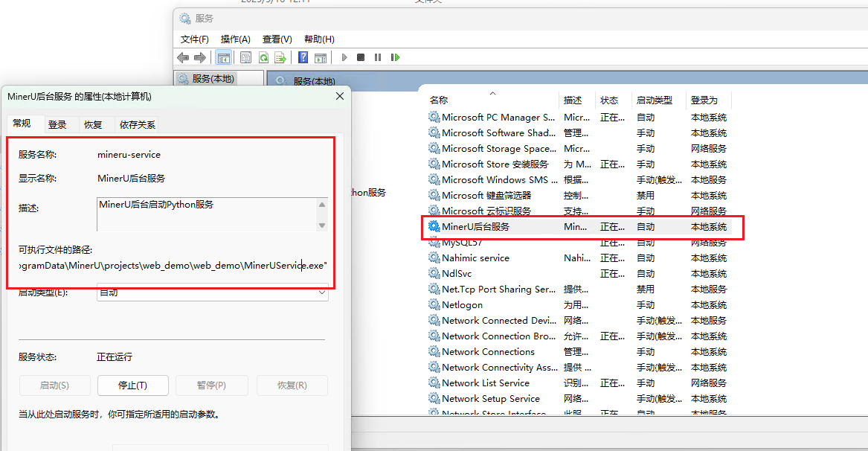Click the green Refresh toolbar icon
Screen dimensions: 868x451
click(263, 57)
